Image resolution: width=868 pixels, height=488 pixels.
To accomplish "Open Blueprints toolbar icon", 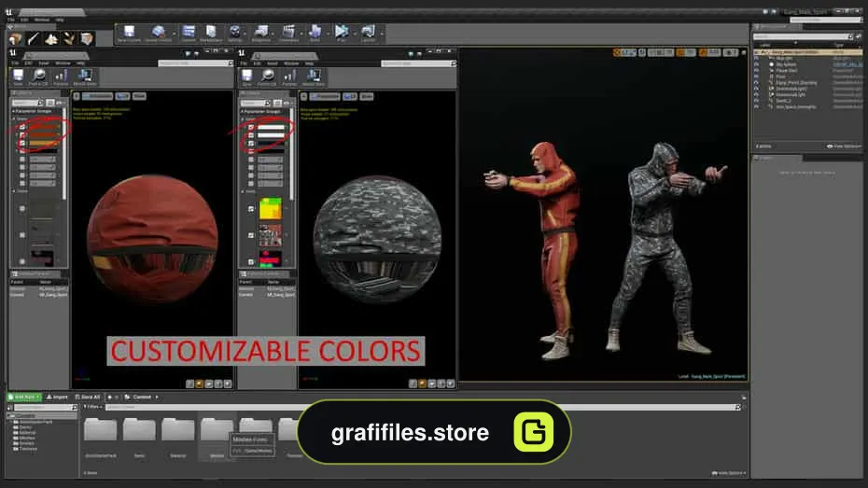I will (x=260, y=34).
